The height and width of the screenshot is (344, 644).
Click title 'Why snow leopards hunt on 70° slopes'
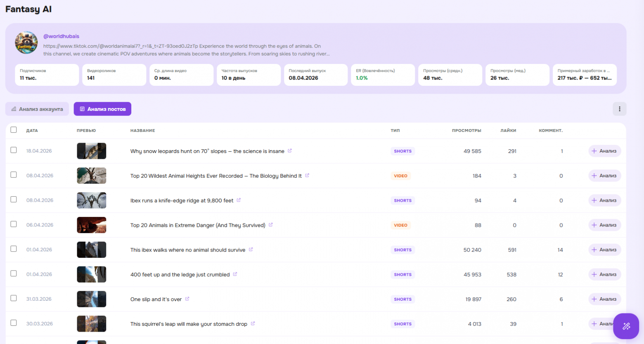coord(207,151)
